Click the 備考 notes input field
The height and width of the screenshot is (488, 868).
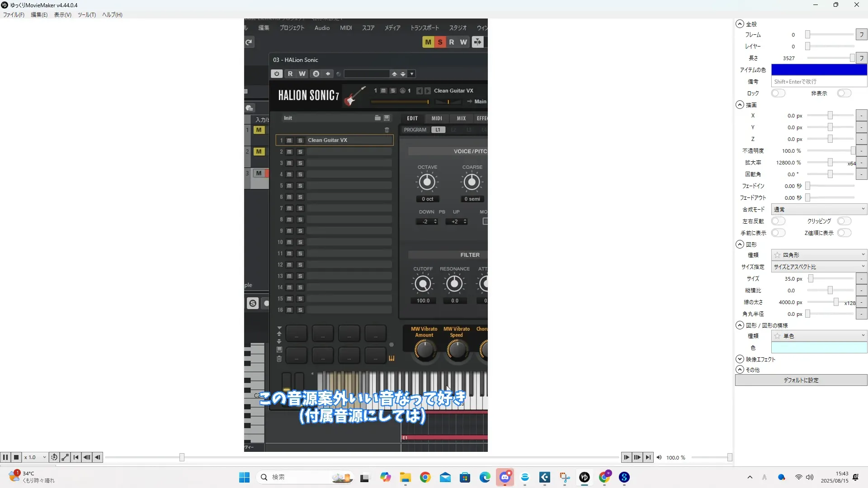(x=819, y=81)
